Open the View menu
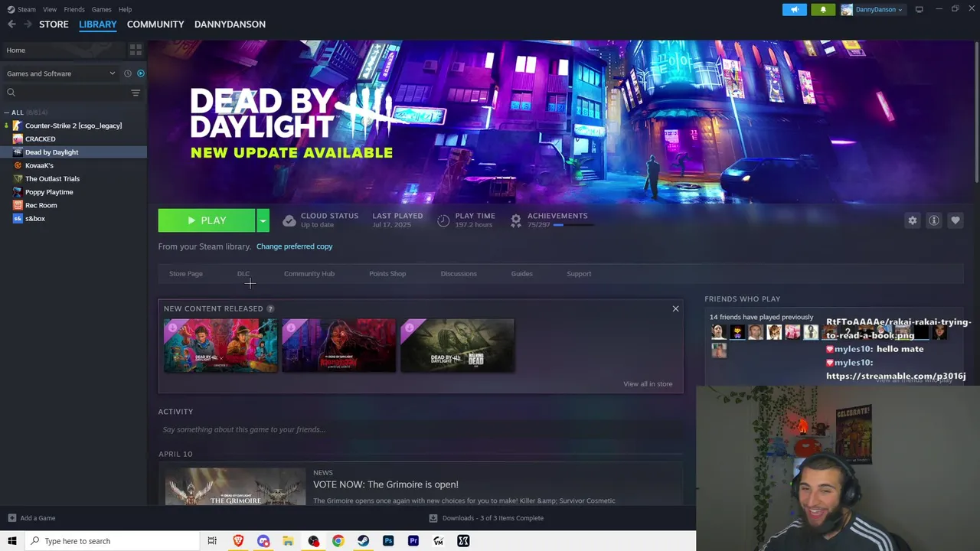 [x=50, y=9]
